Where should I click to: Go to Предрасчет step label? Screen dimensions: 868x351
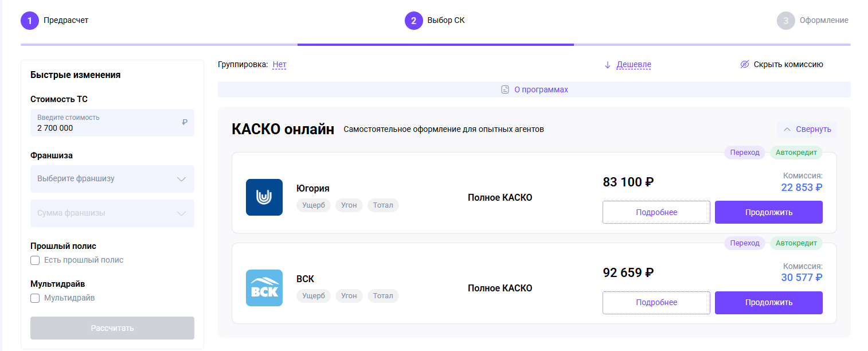coord(66,20)
